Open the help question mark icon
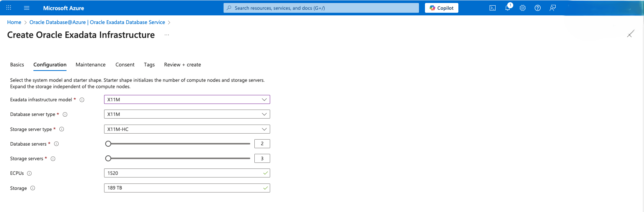Image resolution: width=644 pixels, height=212 pixels. 538,8
